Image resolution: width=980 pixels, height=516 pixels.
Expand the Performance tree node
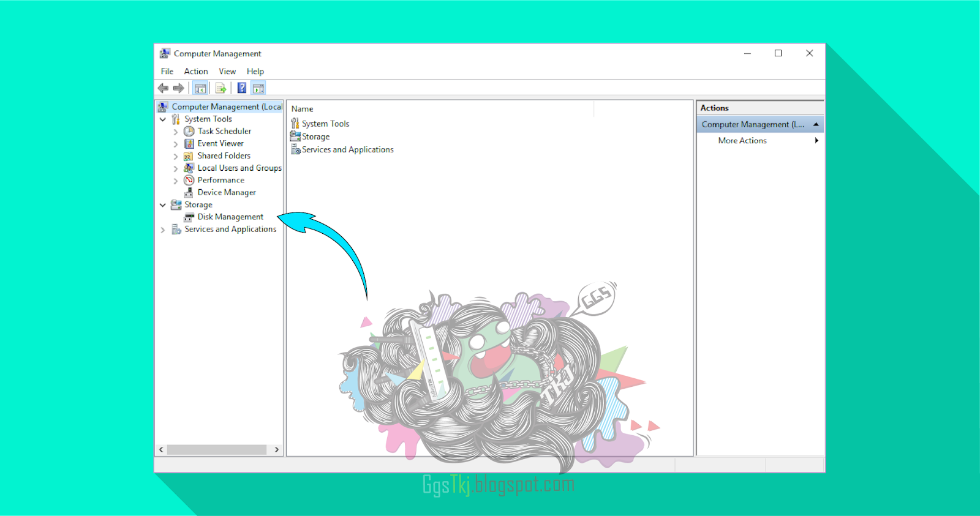coord(176,181)
